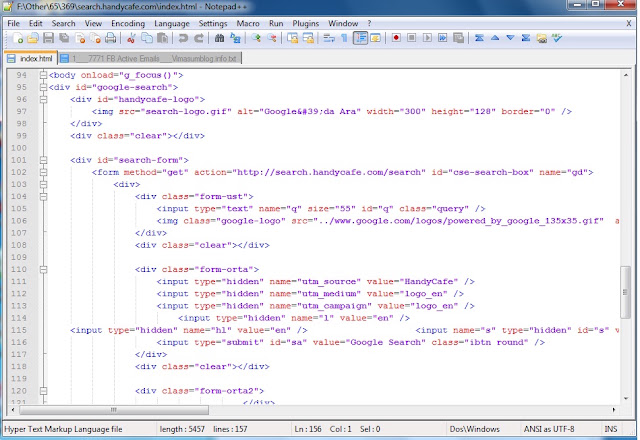Screen dimensions: 640x440
Task: Save the current file via toolbar
Action: (x=49, y=38)
